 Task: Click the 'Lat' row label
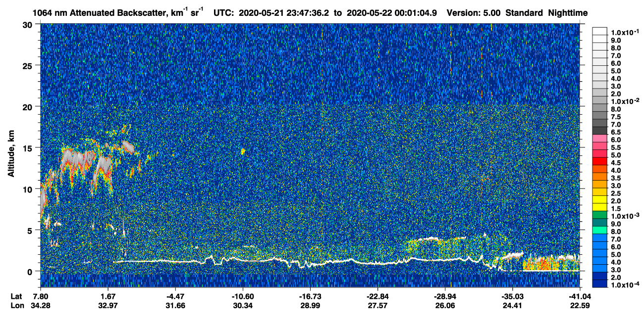pyautogui.click(x=16, y=296)
